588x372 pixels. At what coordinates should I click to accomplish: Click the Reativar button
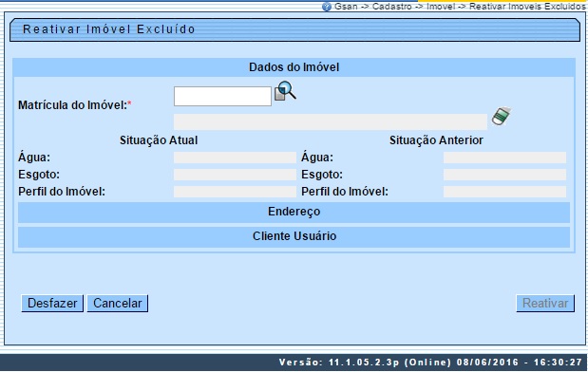click(545, 303)
